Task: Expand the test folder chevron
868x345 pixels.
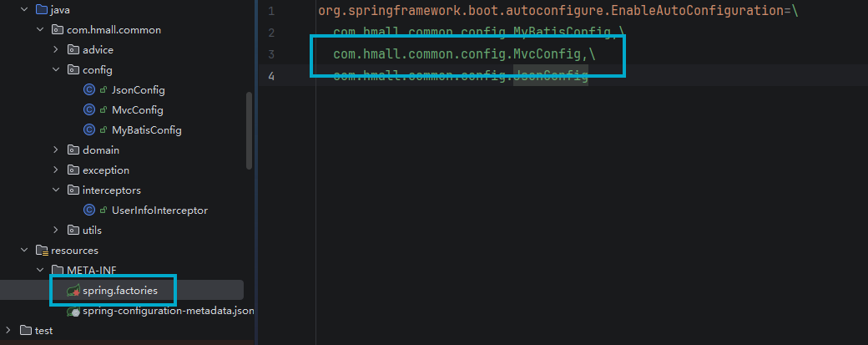Action: tap(8, 331)
